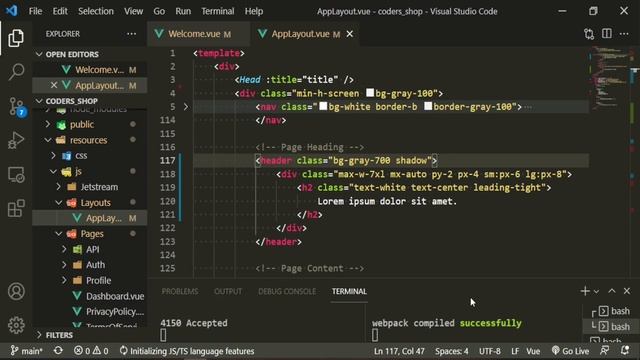Close the terminal panel

(x=627, y=291)
